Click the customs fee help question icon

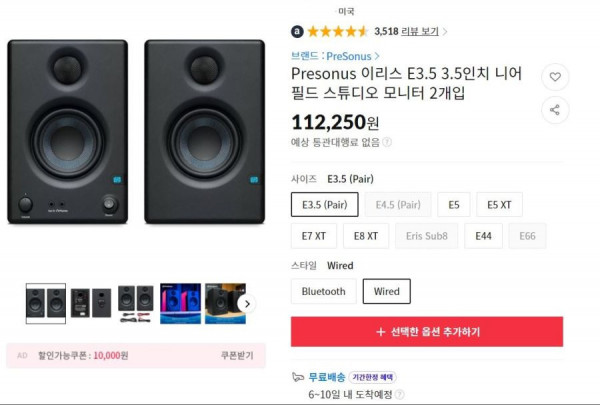point(387,142)
